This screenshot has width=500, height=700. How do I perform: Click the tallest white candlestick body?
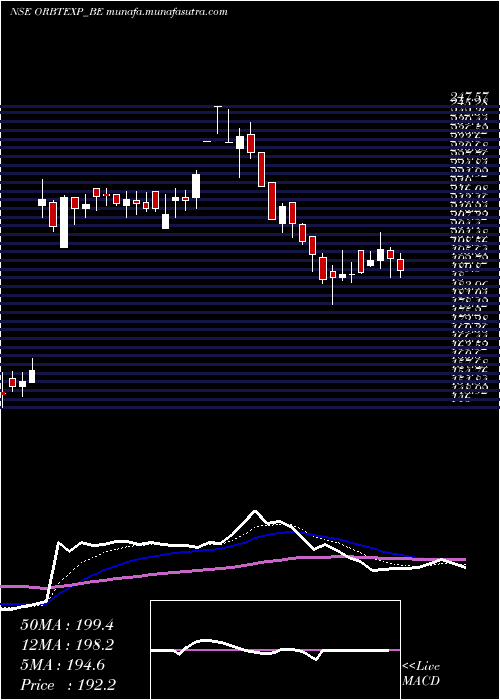pos(64,222)
